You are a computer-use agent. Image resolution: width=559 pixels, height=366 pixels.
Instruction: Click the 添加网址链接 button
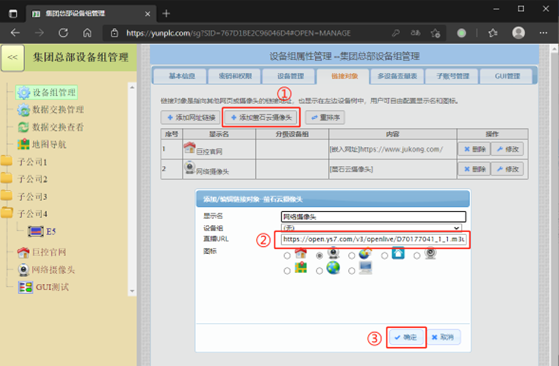tap(191, 117)
